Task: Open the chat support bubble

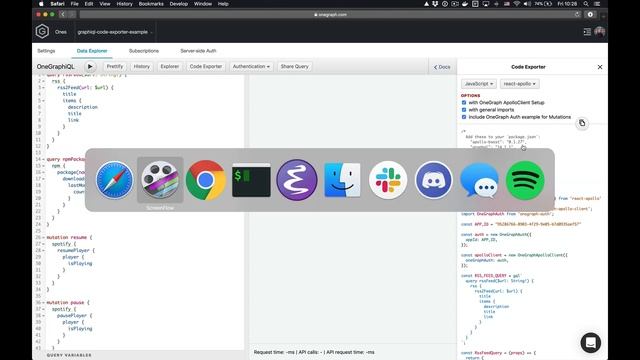Action: click(590, 342)
